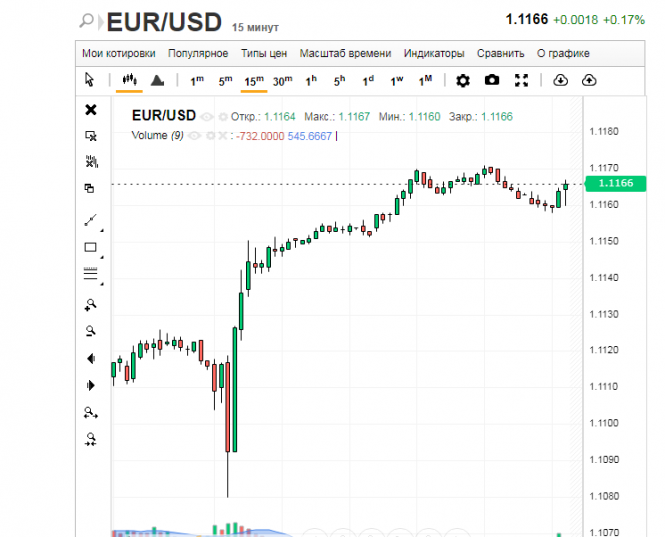Click the copy/duplicate objects icon
The image size is (665, 537).
[x=89, y=188]
